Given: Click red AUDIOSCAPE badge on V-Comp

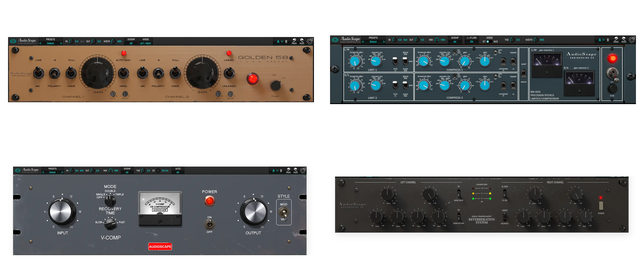Looking at the screenshot, I should (x=160, y=247).
